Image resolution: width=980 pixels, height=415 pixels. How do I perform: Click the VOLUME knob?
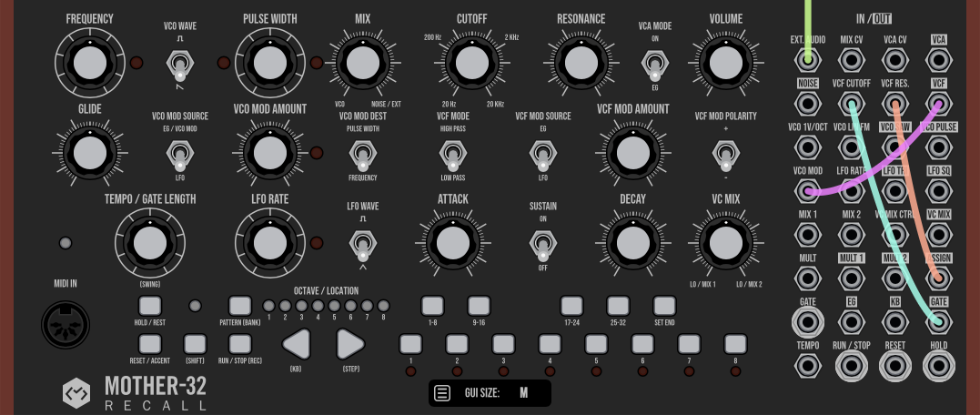point(725,63)
